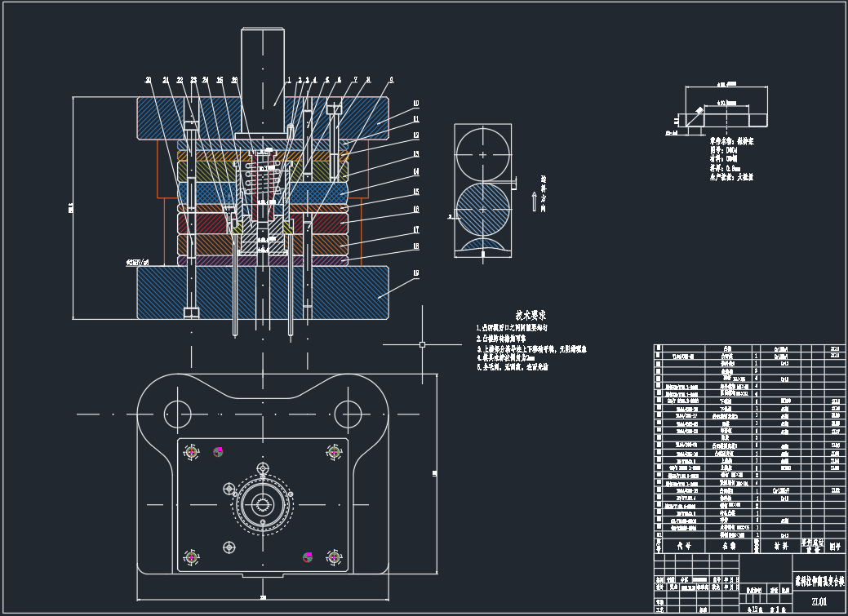Select the lower die shoe blue hatched block
Image resolution: width=848 pixels, height=616 pixels.
[263, 293]
